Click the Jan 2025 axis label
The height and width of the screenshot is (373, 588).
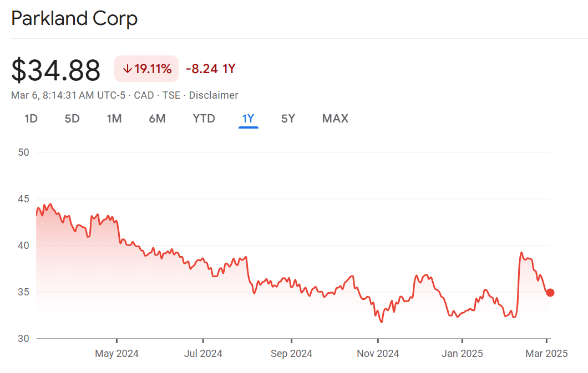coord(462,354)
